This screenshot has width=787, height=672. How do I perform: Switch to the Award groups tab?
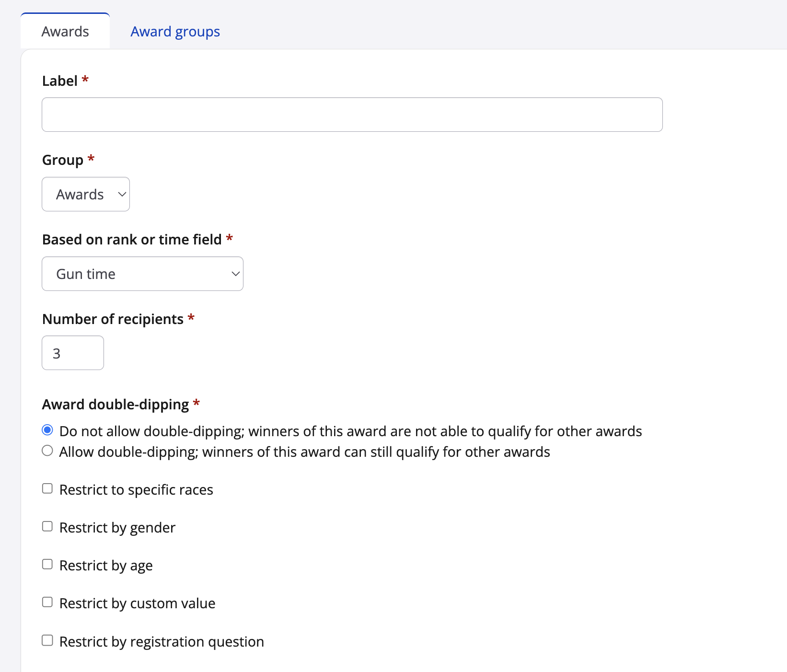(x=175, y=32)
